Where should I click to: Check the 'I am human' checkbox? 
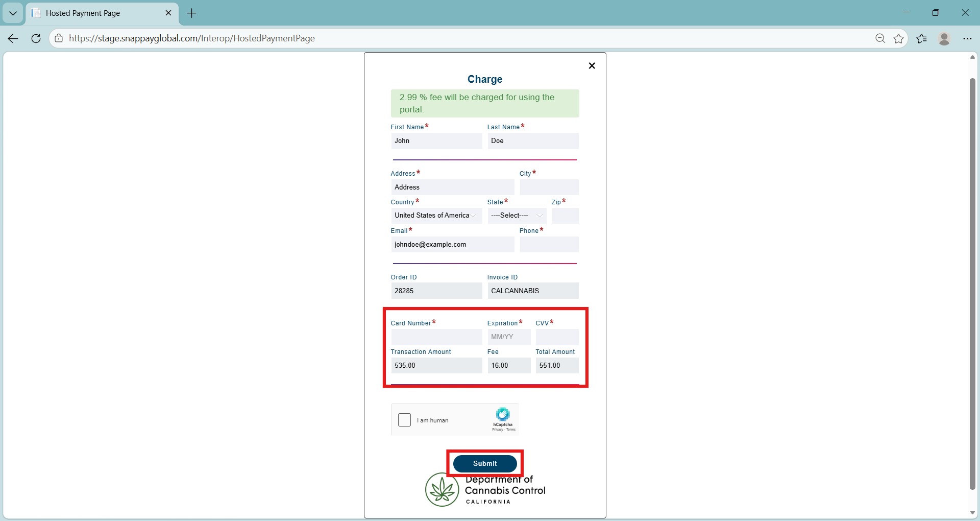pyautogui.click(x=404, y=420)
